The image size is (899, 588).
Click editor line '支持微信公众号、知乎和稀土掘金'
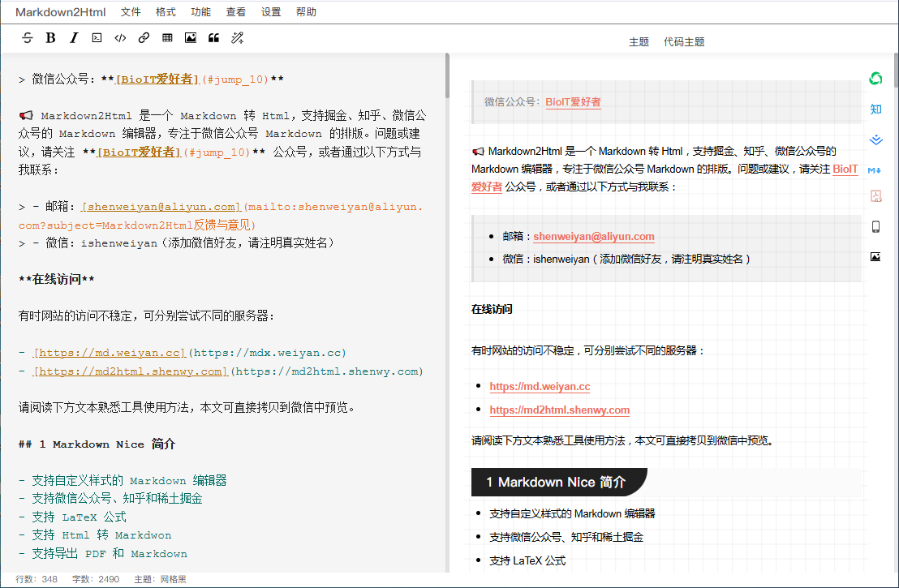pos(110,499)
